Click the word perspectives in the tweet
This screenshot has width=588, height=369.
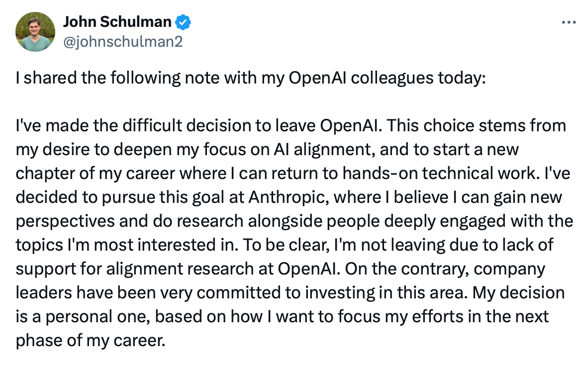tap(65, 221)
